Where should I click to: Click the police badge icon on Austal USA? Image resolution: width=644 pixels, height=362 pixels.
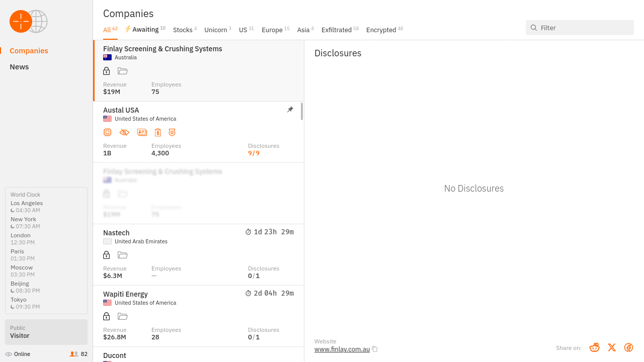point(172,132)
